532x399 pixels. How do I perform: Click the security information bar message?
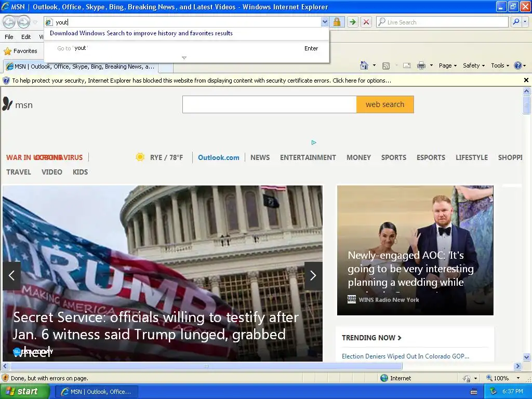coord(202,81)
